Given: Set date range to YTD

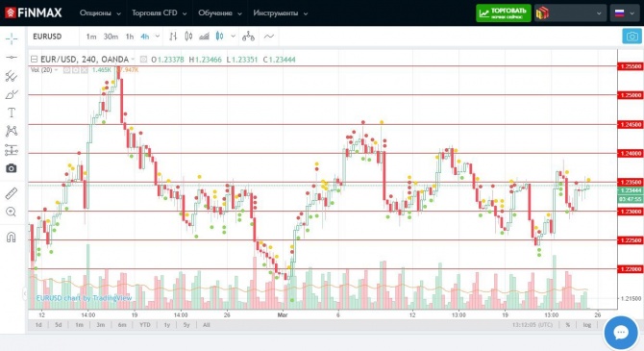Looking at the screenshot, I should point(144,325).
